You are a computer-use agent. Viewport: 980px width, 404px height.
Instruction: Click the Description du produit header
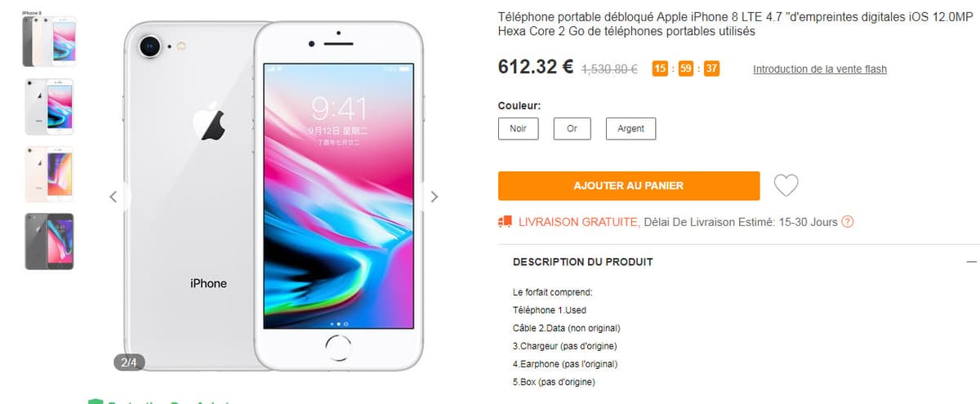pyautogui.click(x=582, y=262)
